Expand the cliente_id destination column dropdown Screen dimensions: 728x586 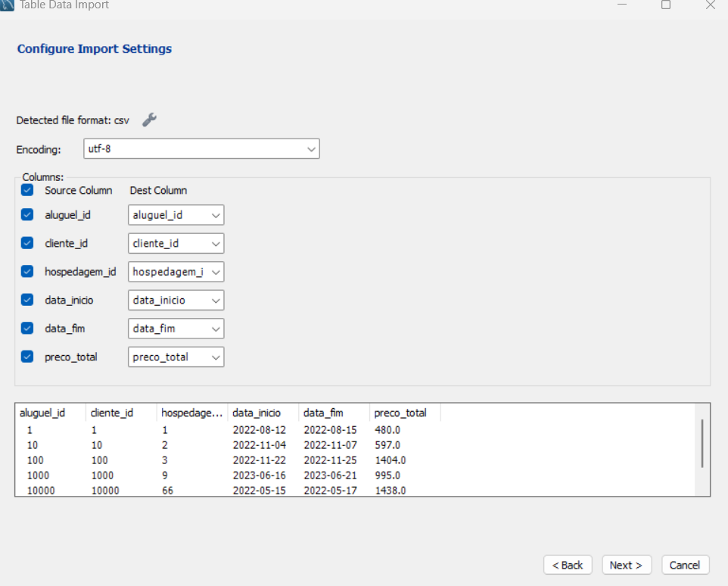(176, 243)
